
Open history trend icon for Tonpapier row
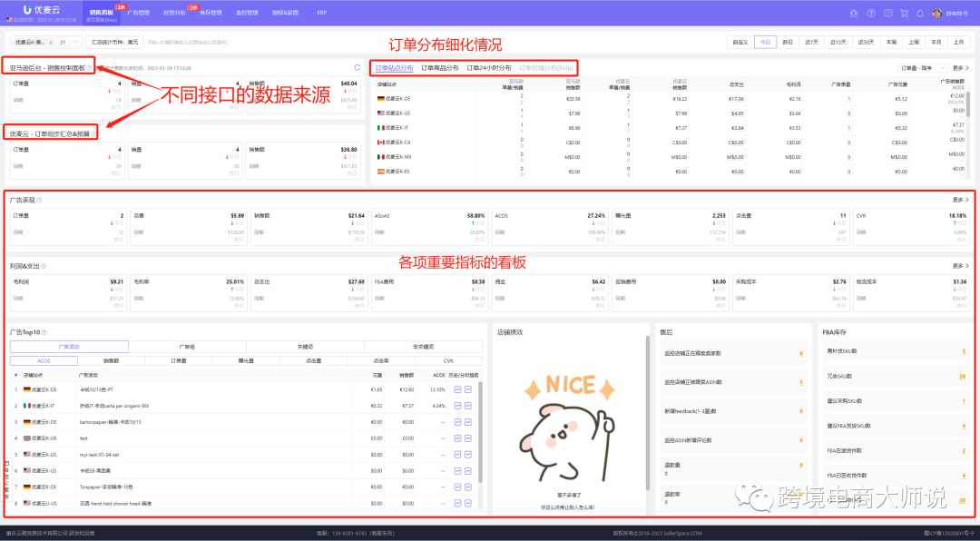pyautogui.click(x=457, y=487)
